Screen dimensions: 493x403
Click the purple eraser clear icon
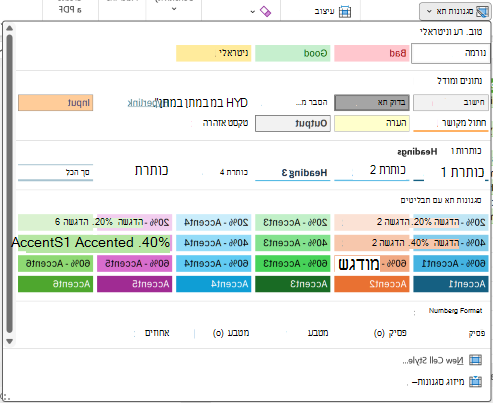click(265, 11)
